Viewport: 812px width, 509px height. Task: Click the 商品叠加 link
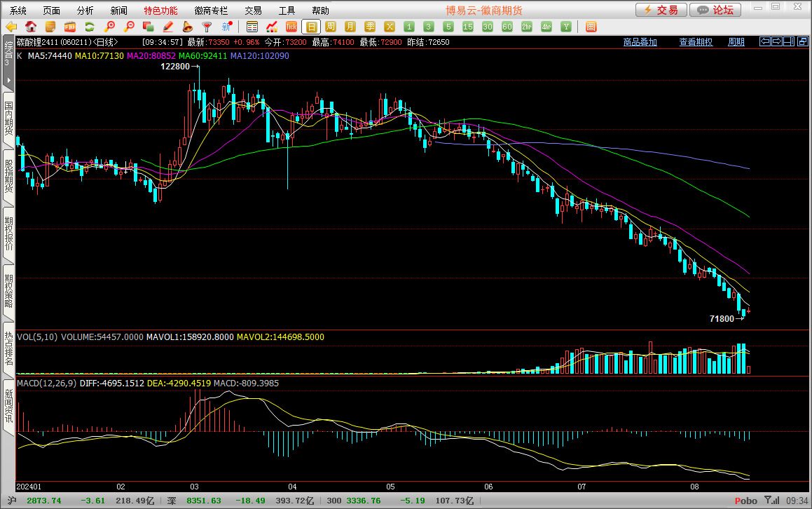point(640,42)
